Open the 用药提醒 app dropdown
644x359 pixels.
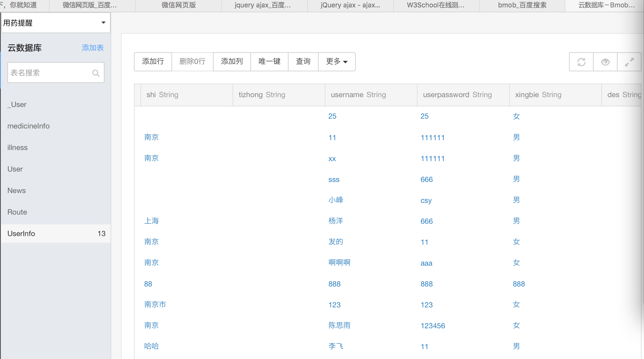click(56, 23)
